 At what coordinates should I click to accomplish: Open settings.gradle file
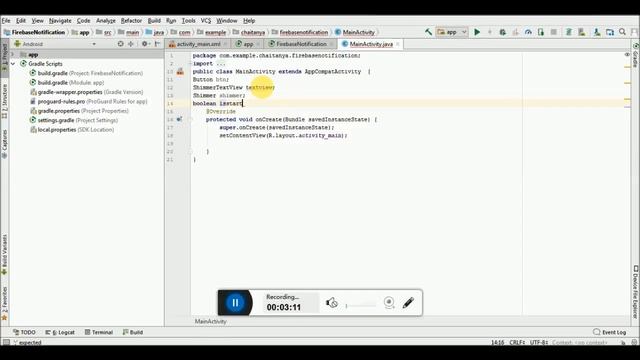(x=73, y=120)
